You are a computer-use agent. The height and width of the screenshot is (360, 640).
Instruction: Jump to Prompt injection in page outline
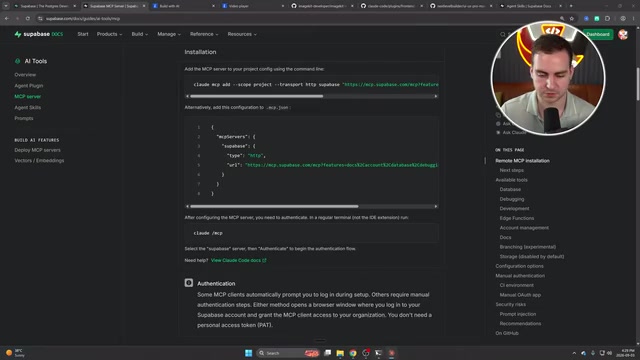(518, 314)
